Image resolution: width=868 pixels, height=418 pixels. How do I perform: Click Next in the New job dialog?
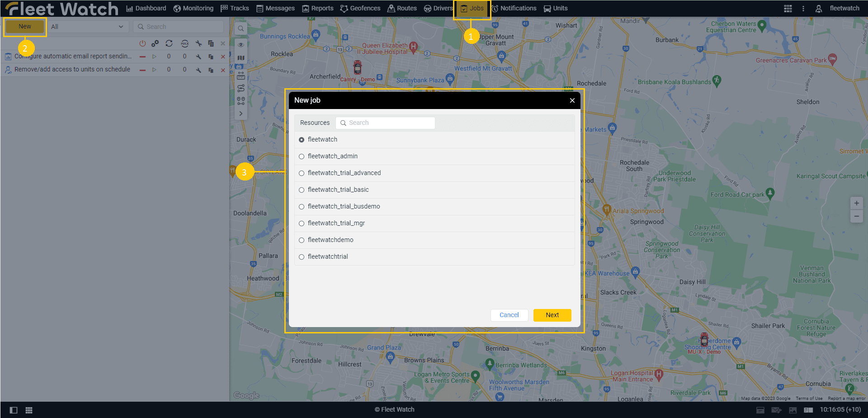pos(552,315)
